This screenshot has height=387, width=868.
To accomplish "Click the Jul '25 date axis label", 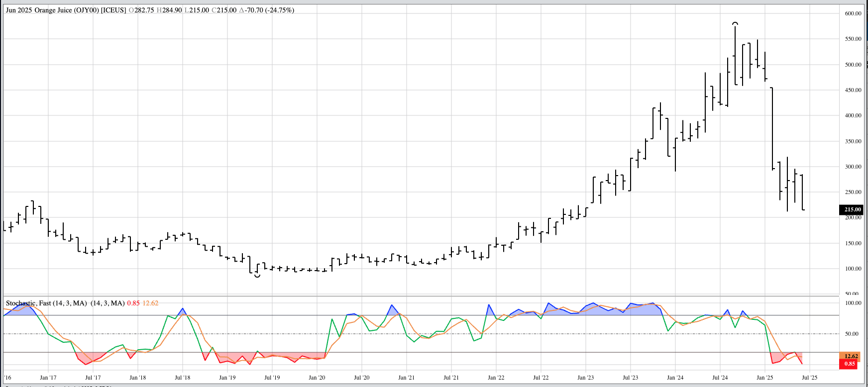I will (809, 378).
